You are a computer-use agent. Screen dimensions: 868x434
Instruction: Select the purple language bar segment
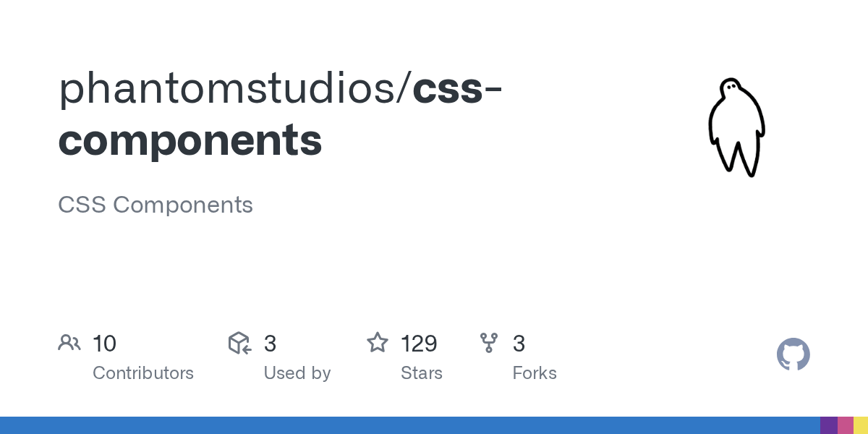829,425
